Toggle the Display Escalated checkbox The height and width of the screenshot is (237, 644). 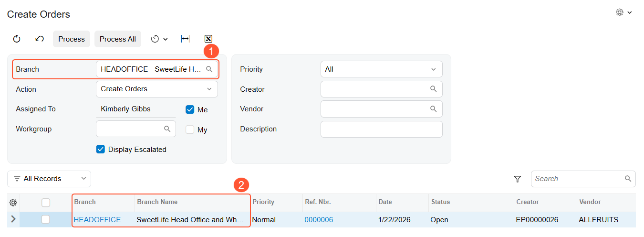100,149
